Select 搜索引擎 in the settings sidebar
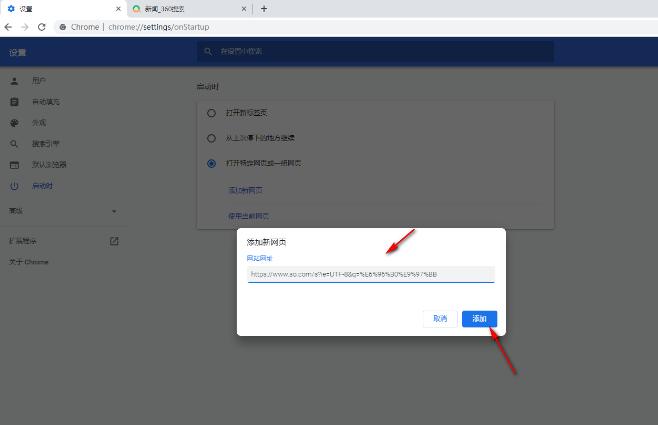 click(x=46, y=143)
